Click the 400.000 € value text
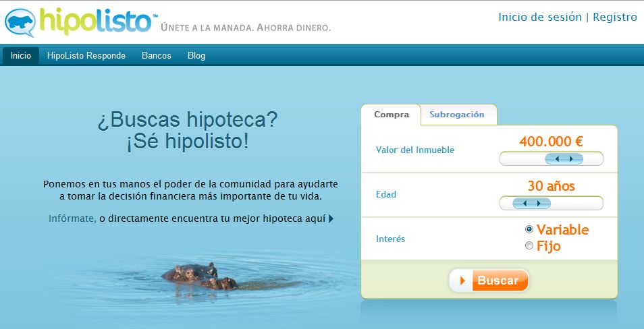Viewport: 644px width, 329px height. pyautogui.click(x=551, y=142)
